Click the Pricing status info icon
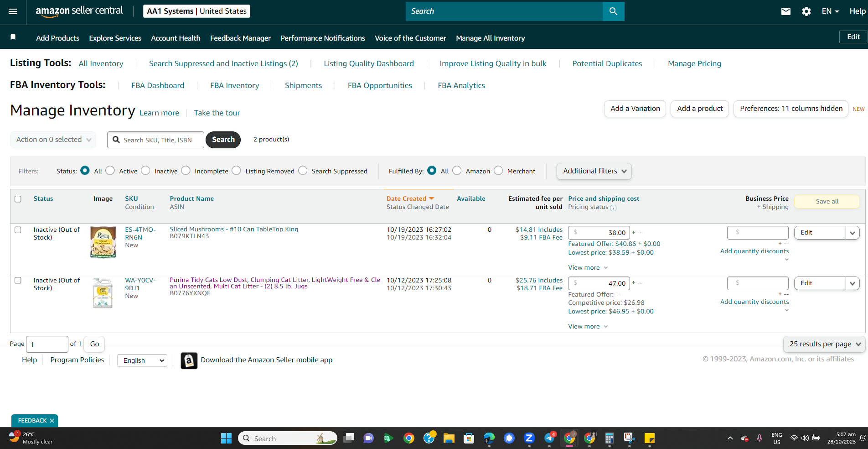This screenshot has height=449, width=868. (613, 208)
